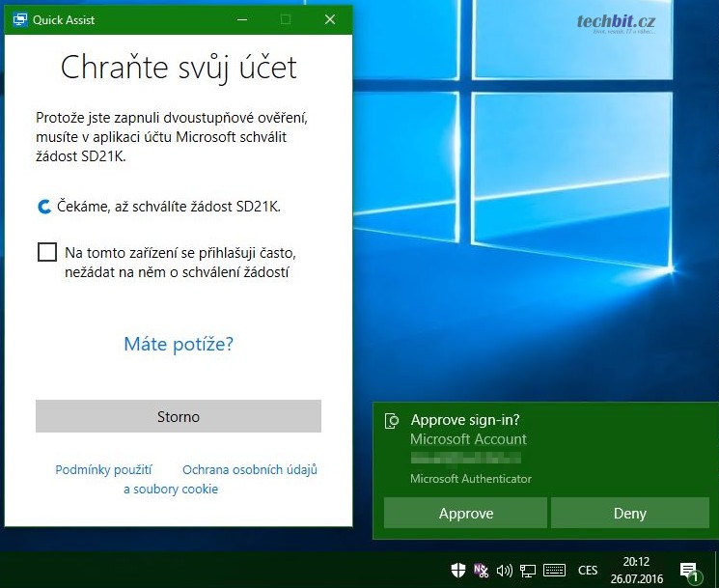Viewport: 719px width, 588px height.
Task: Switch the CES input language indicator
Action: 588,570
